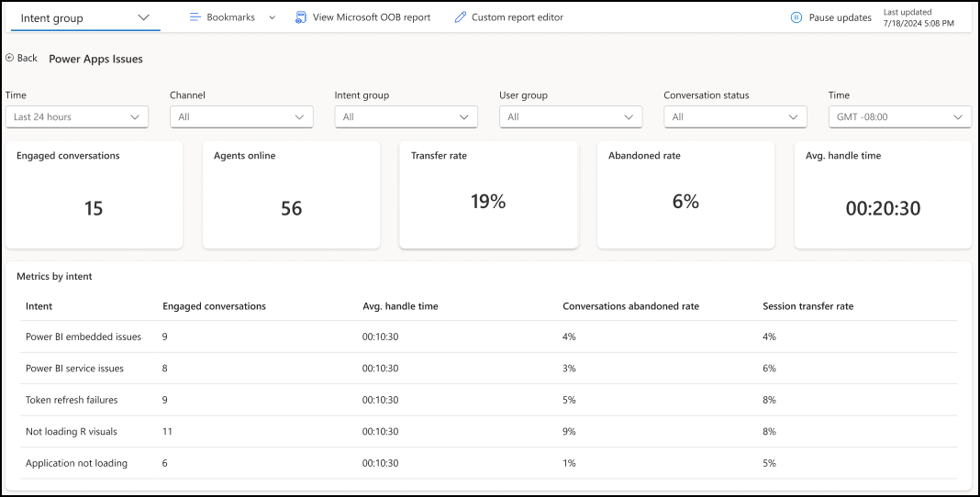The height and width of the screenshot is (497, 980).
Task: Open the Intent group view selector
Action: coord(84,17)
